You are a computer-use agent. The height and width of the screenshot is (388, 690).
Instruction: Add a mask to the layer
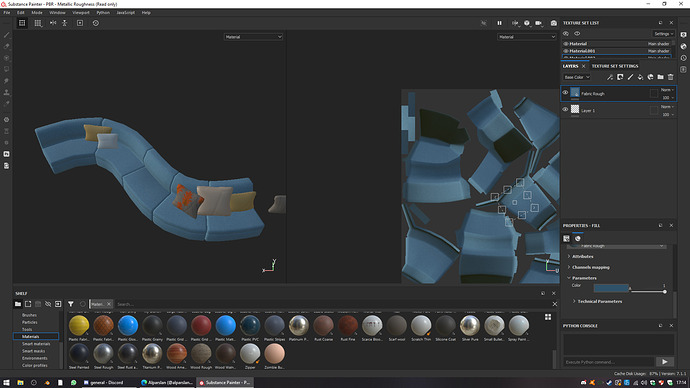tap(620, 77)
